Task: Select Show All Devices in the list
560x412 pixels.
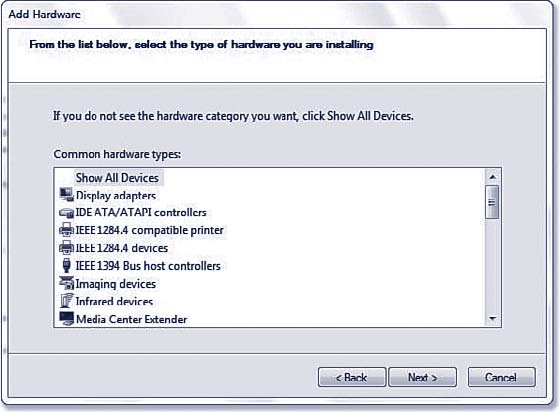Action: pos(117,178)
